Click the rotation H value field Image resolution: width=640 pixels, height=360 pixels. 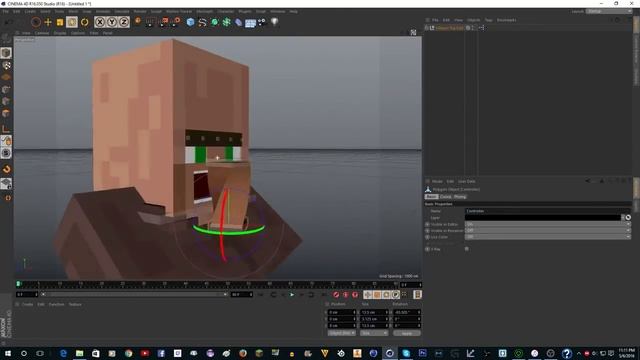tap(407, 312)
